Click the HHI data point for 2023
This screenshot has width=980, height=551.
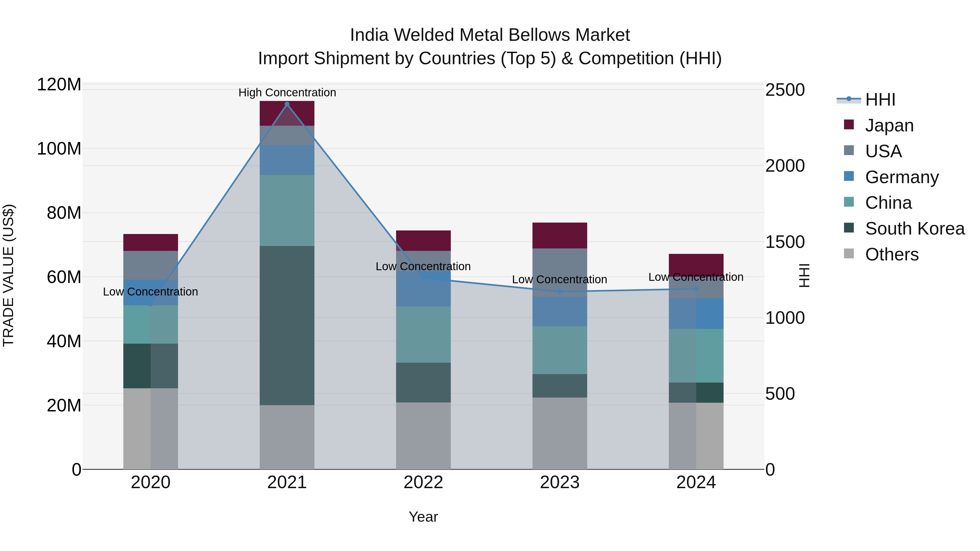[560, 292]
